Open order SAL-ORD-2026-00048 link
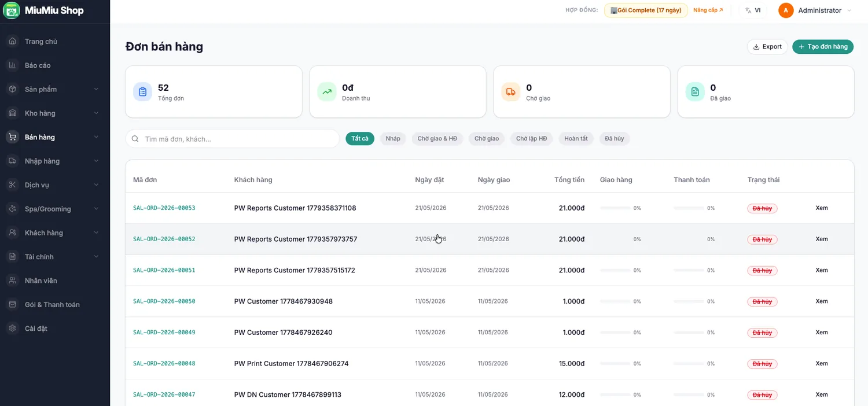 164,364
